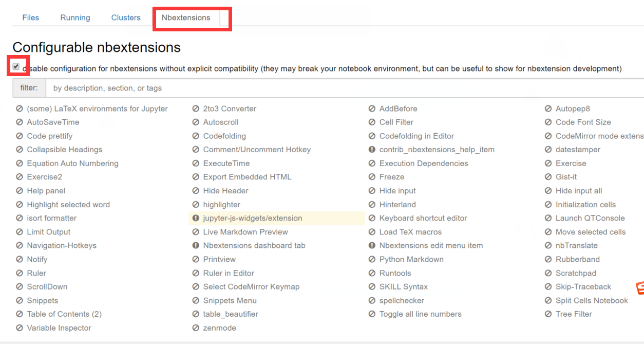The width and height of the screenshot is (644, 344).
Task: Select Select CodeMirror Keymap extension
Action: coord(251,287)
